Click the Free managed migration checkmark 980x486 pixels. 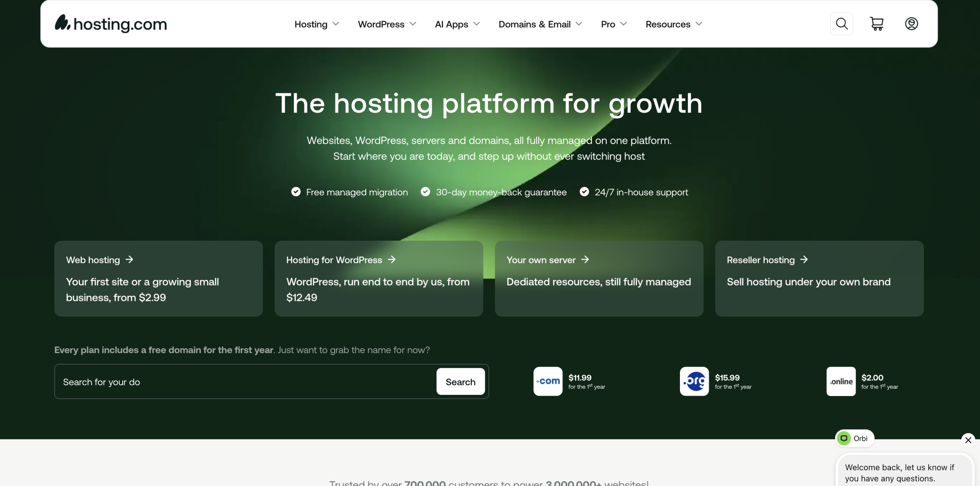296,192
